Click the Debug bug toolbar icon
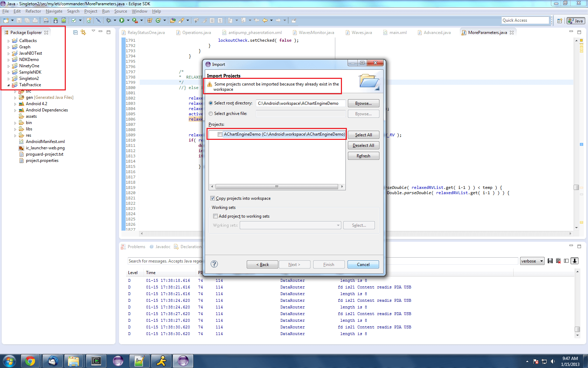This screenshot has height=368, width=588. pos(108,20)
